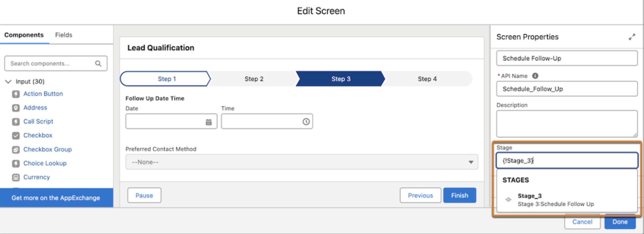Open Get more on the AppExchange
The height and width of the screenshot is (234, 644).
(x=56, y=198)
